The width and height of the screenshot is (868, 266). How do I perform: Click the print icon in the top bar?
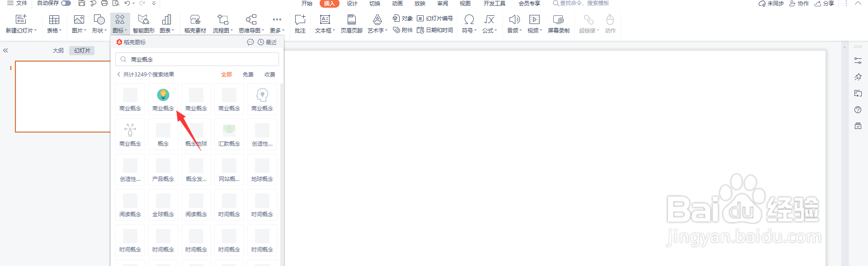(x=104, y=3)
